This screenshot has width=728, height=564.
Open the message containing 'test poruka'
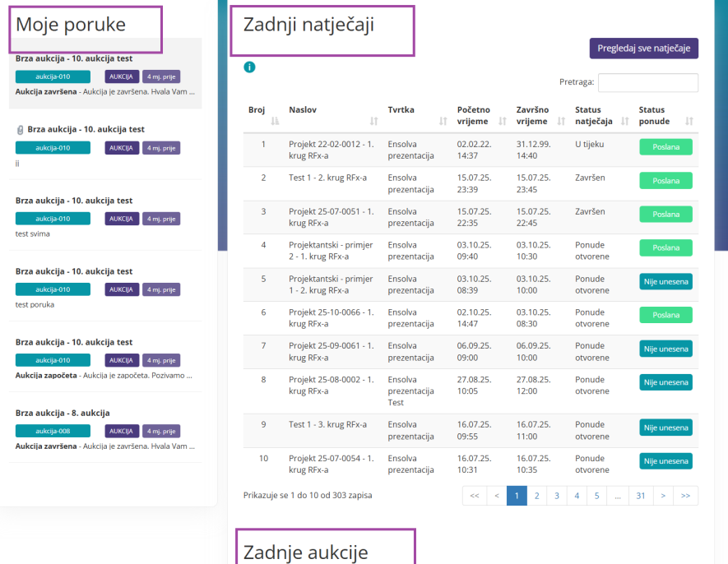point(35,304)
